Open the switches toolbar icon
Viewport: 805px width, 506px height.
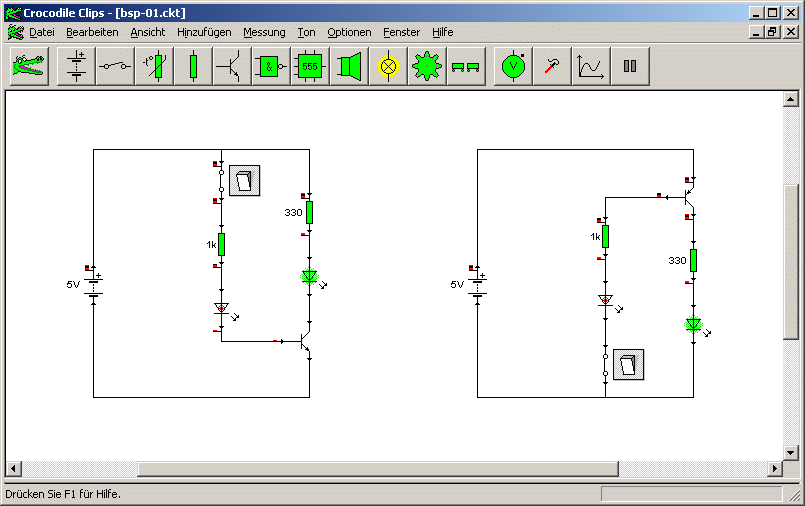(x=116, y=66)
